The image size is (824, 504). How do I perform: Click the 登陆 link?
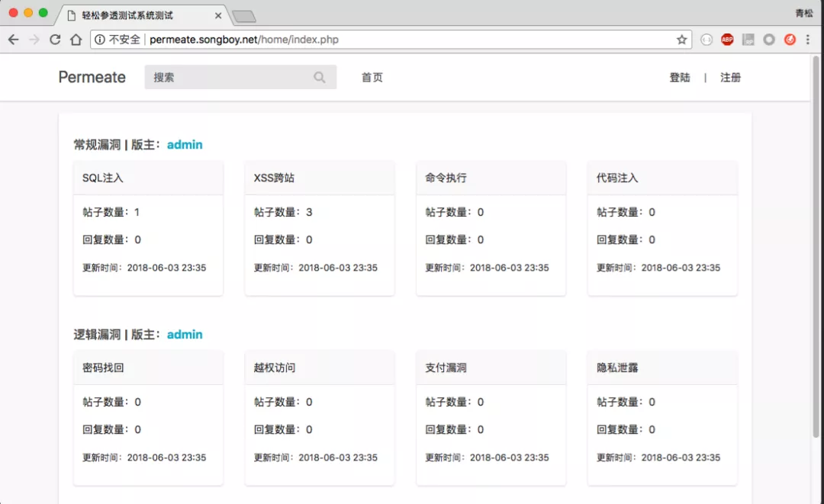point(680,77)
